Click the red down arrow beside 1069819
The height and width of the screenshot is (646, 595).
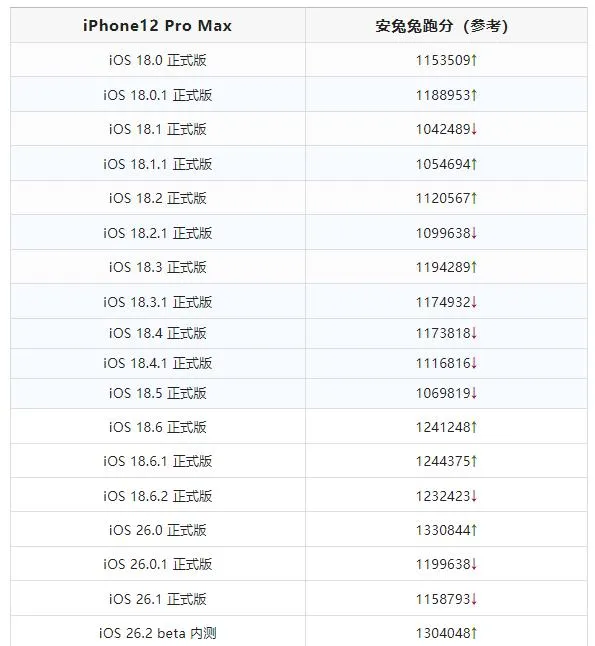474,393
